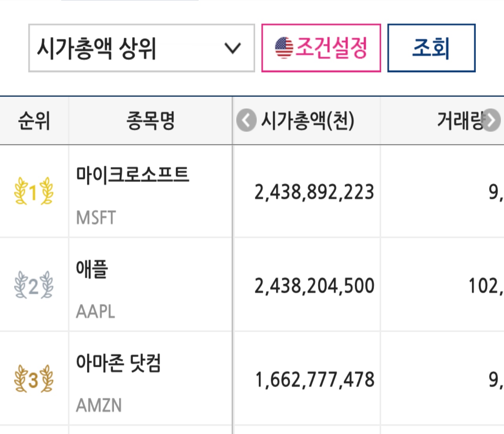Viewport: 504px width, 434px height.
Task: Click the MSFT ticker symbol
Action: [96, 218]
